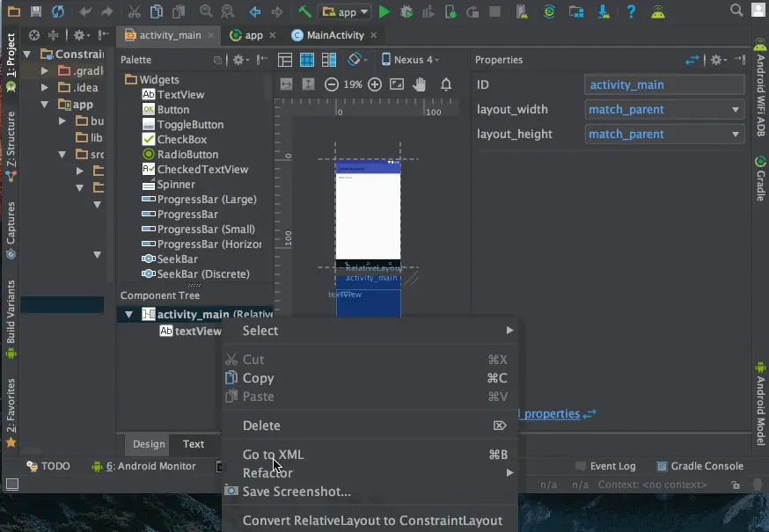Click the CheckBox widget in Palette
Image resolution: width=769 pixels, height=532 pixels.
(x=181, y=140)
